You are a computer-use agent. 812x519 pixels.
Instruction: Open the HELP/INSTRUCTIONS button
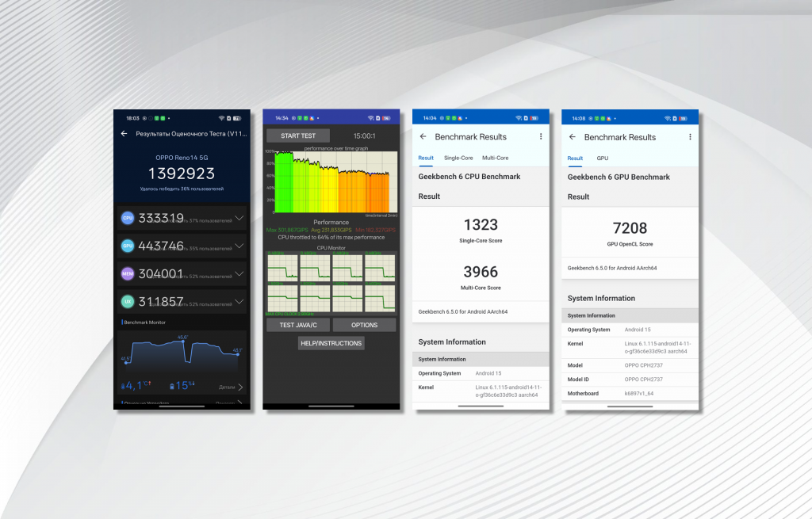coord(331,343)
